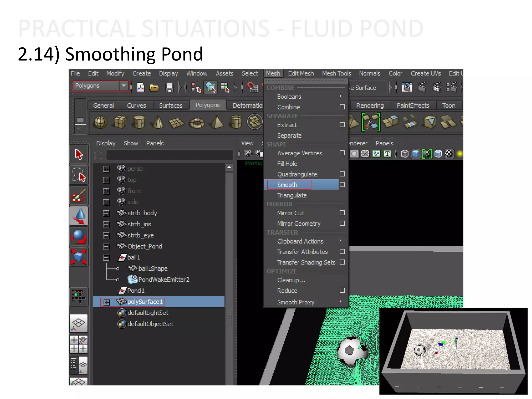Image resolution: width=532 pixels, height=399 pixels.
Task: Activate the Move tool
Action: [79, 216]
